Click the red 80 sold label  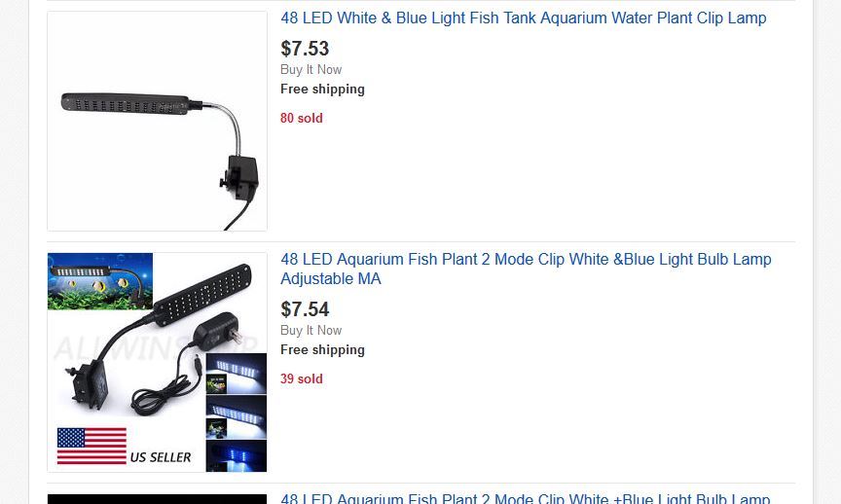301,119
